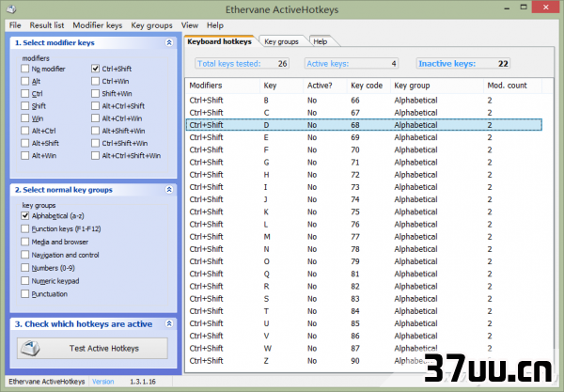Image resolution: width=564 pixels, height=392 pixels.
Task: Switch to the Help tab
Action: click(x=321, y=41)
